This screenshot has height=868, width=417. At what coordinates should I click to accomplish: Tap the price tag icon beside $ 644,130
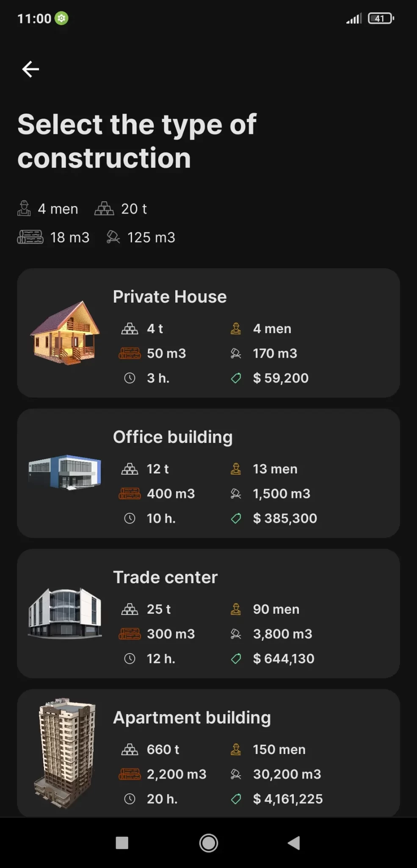[x=236, y=658]
